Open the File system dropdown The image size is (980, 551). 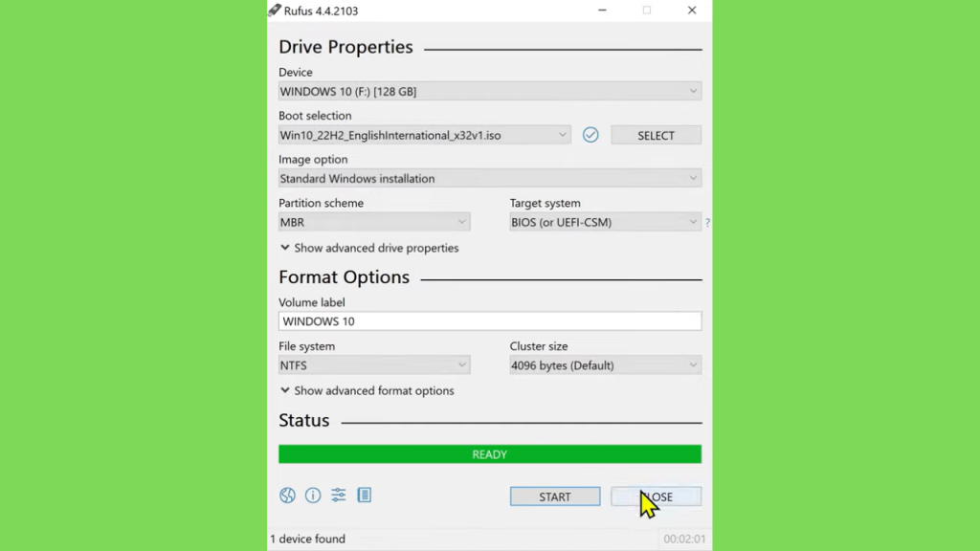point(374,365)
